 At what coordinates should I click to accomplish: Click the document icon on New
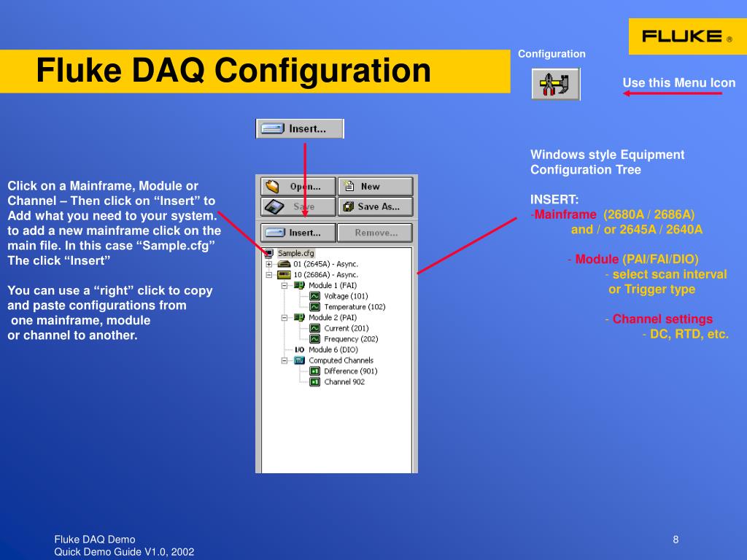349,186
